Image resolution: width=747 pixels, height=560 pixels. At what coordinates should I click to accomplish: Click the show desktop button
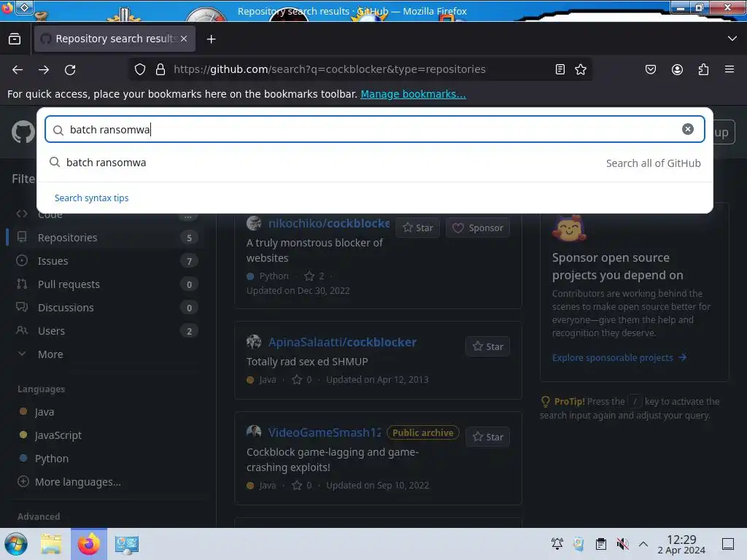[x=728, y=544]
